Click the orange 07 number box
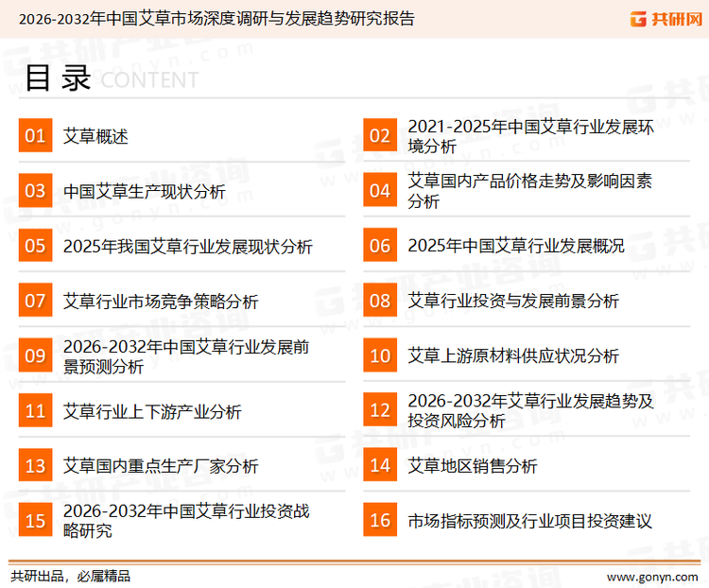Image resolution: width=709 pixels, height=588 pixels. tap(35, 301)
